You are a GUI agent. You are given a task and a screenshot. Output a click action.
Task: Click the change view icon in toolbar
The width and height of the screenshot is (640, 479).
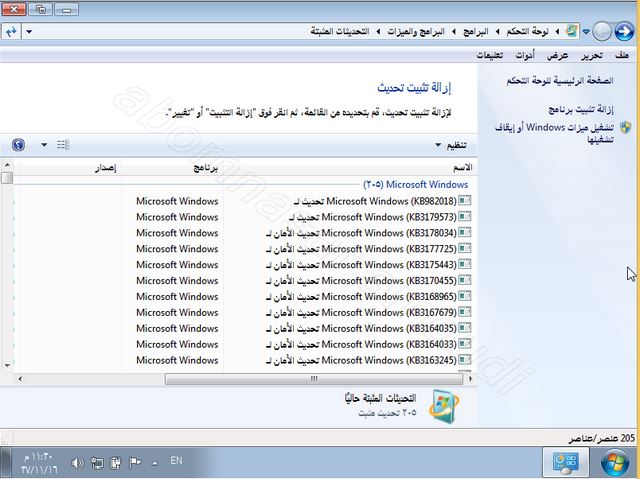coord(63,145)
